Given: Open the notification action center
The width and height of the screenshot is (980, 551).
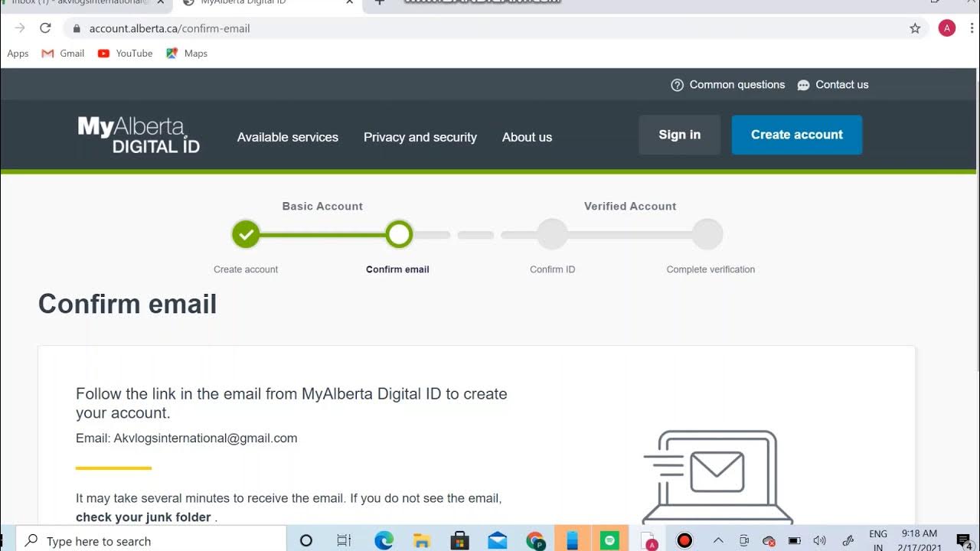Looking at the screenshot, I should click(964, 541).
